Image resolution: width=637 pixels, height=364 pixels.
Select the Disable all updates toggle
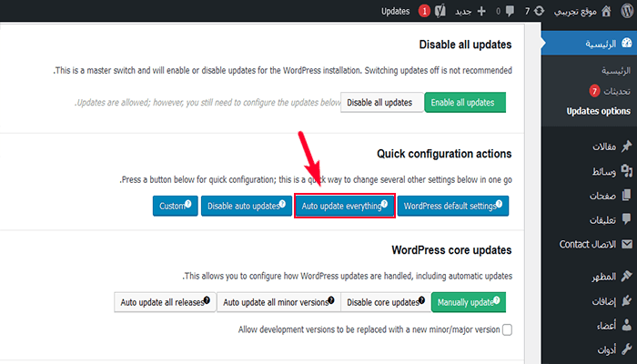point(381,103)
